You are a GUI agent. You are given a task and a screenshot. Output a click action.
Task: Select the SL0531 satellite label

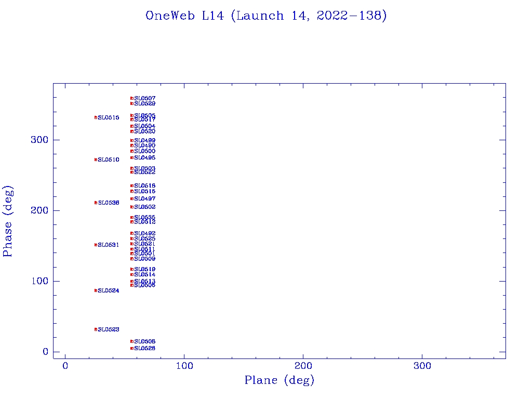tap(109, 245)
